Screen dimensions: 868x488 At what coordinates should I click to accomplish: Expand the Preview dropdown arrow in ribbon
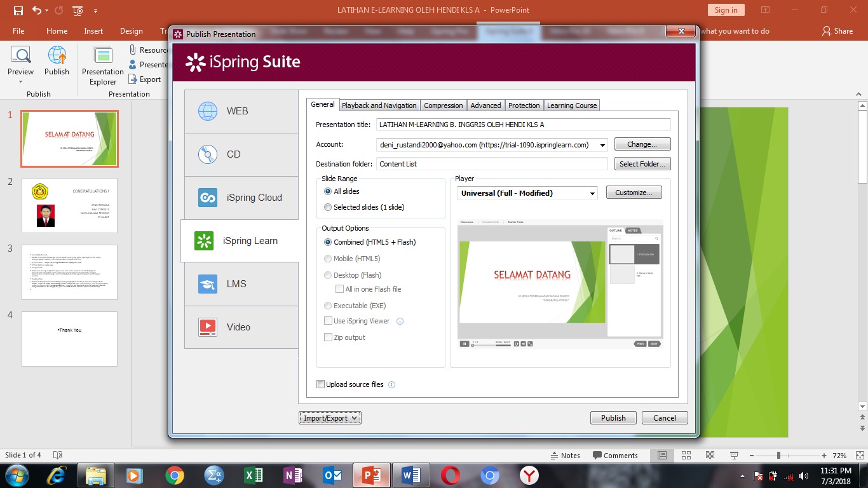pos(20,82)
